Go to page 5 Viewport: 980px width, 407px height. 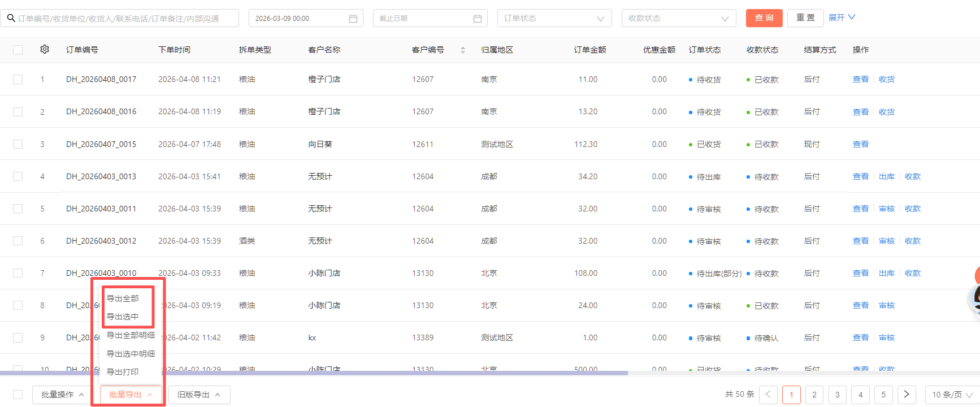click(x=883, y=395)
